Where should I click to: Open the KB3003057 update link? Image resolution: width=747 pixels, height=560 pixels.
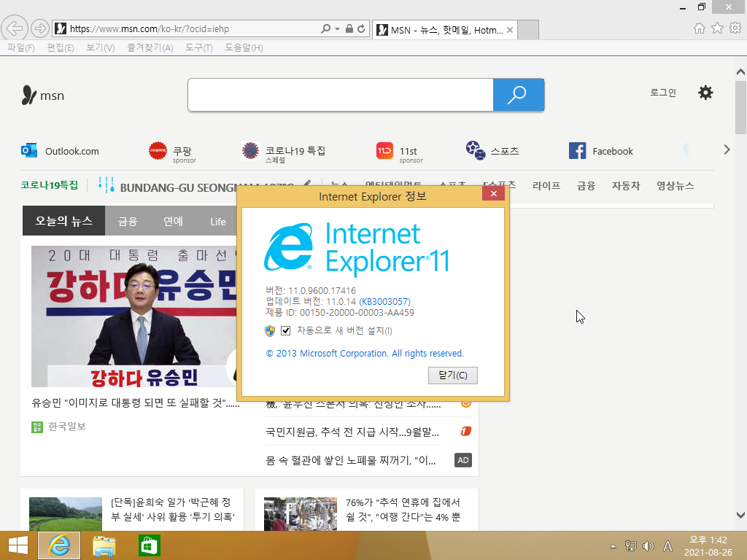[384, 301]
